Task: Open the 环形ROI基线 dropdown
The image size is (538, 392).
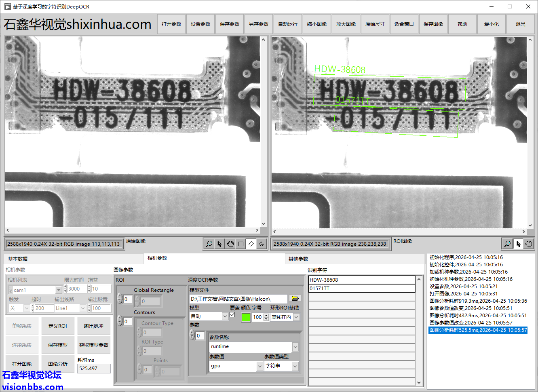Action: coord(296,317)
